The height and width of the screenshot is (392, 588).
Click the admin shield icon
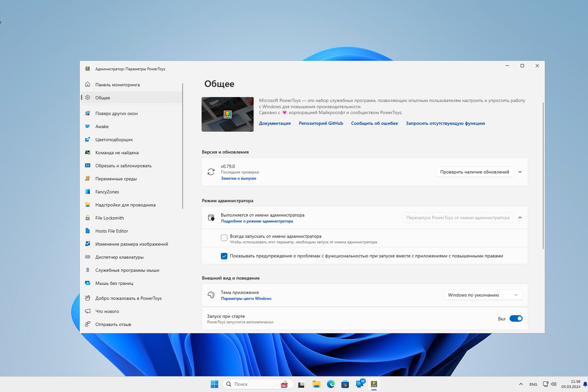tap(211, 218)
